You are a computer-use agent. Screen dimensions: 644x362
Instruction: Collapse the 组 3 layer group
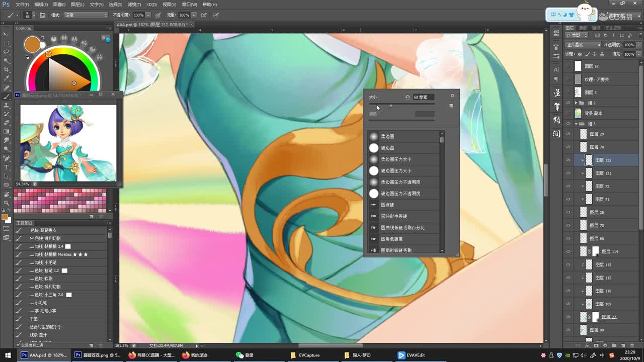(576, 123)
